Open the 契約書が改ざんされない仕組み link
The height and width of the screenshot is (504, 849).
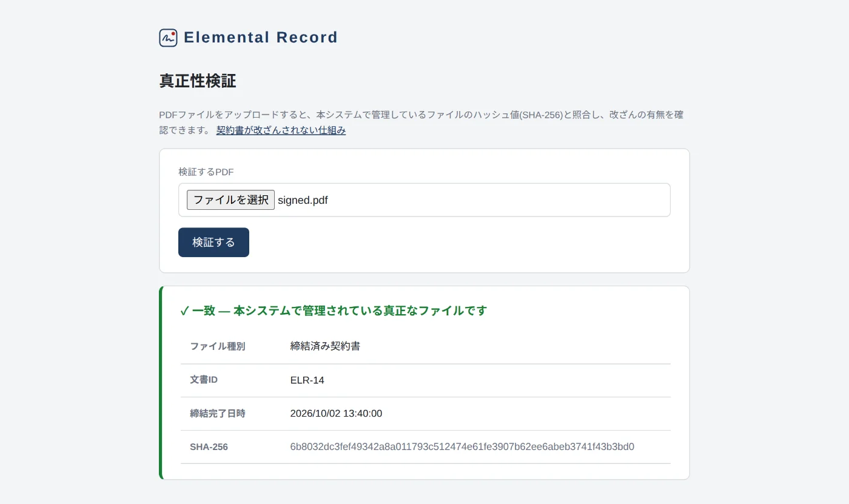click(281, 130)
